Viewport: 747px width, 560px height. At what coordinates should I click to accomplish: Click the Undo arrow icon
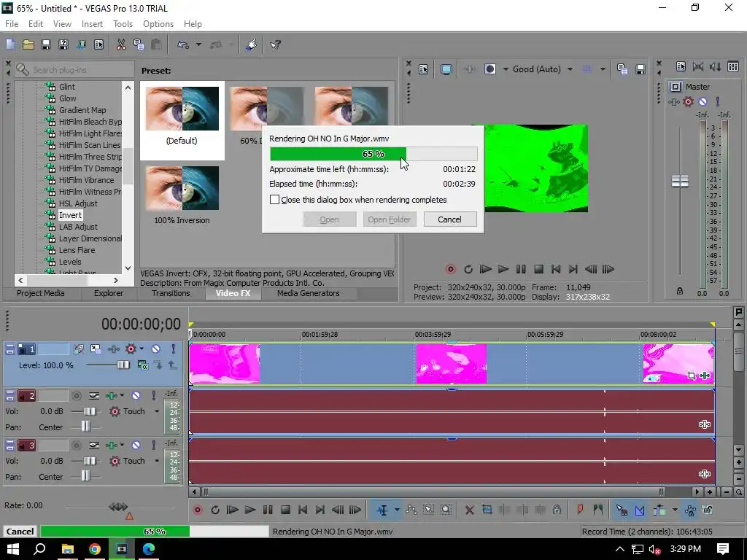183,44
